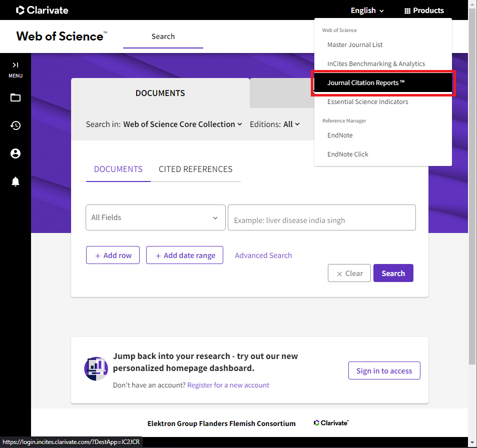Image resolution: width=477 pixels, height=448 pixels.
Task: Expand Web of Science Core Collection dropdown
Action: (183, 124)
